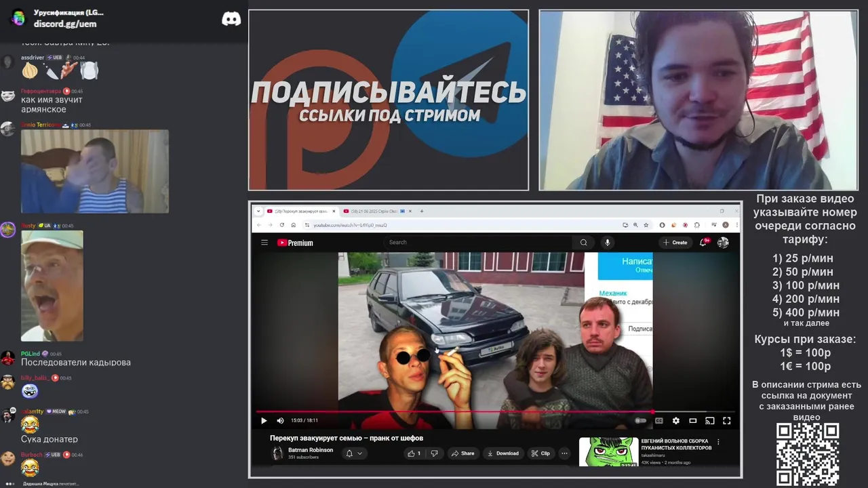The width and height of the screenshot is (868, 488).
Task: Focus the YouTube Search field
Action: click(478, 242)
